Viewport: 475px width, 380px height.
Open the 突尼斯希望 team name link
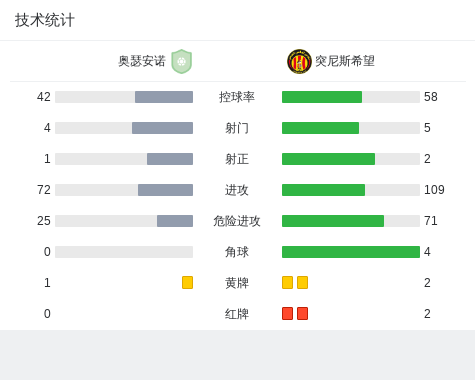pos(345,61)
